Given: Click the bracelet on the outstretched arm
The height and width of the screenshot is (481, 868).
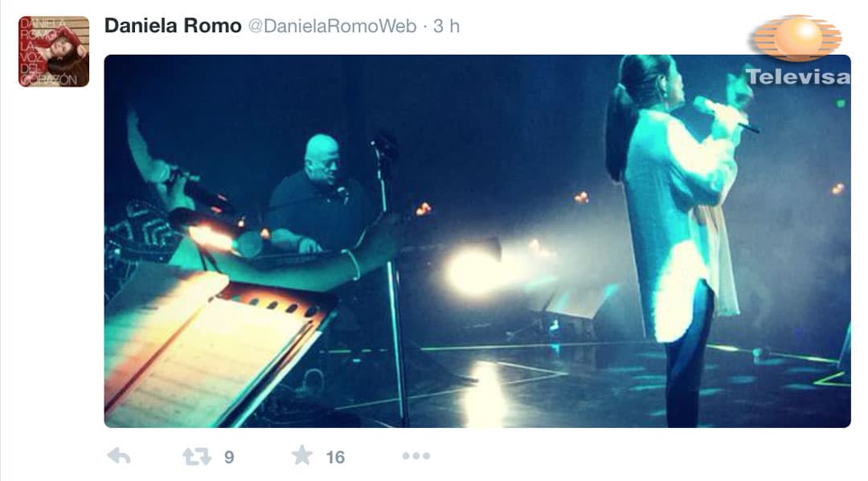Looking at the screenshot, I should pyautogui.click(x=354, y=264).
